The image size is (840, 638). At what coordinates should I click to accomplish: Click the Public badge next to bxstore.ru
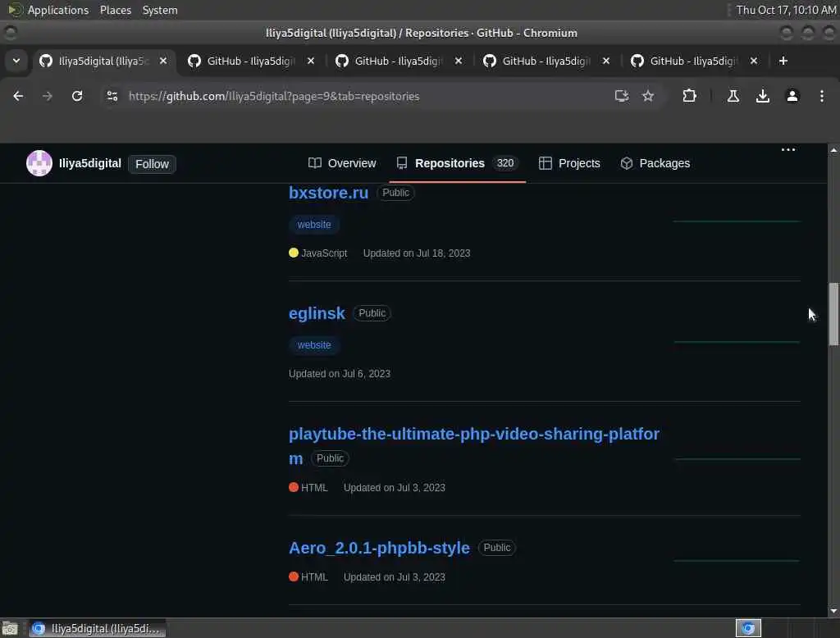click(x=395, y=193)
